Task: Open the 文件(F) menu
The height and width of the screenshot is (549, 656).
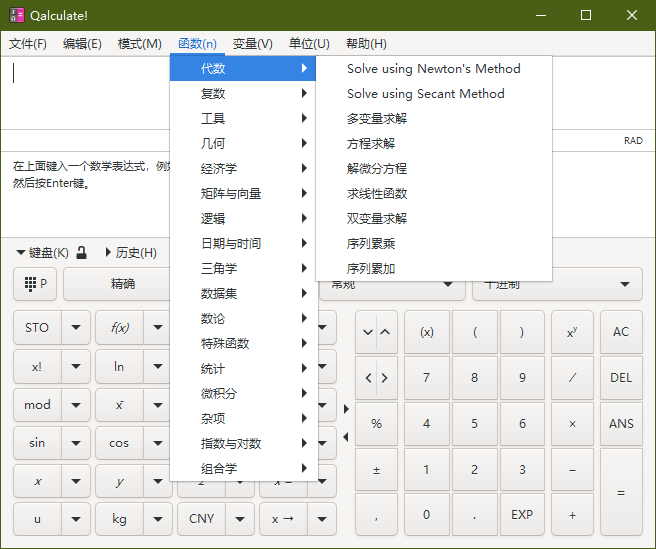Action: tap(28, 44)
